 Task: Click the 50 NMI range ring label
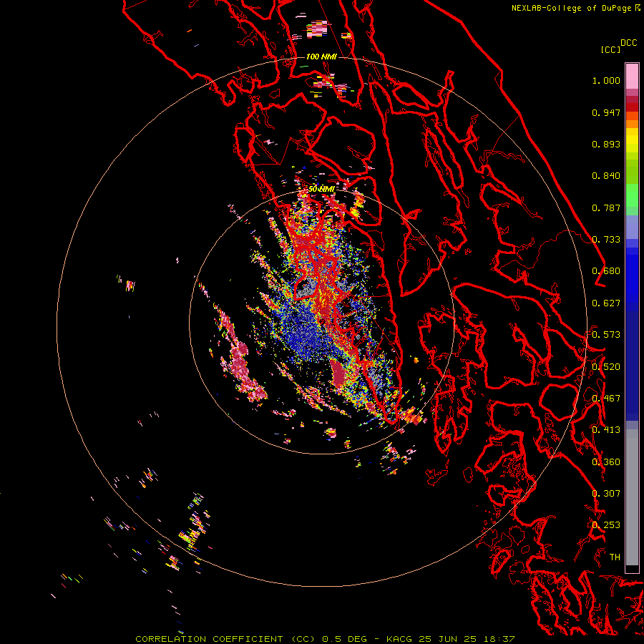321,189
